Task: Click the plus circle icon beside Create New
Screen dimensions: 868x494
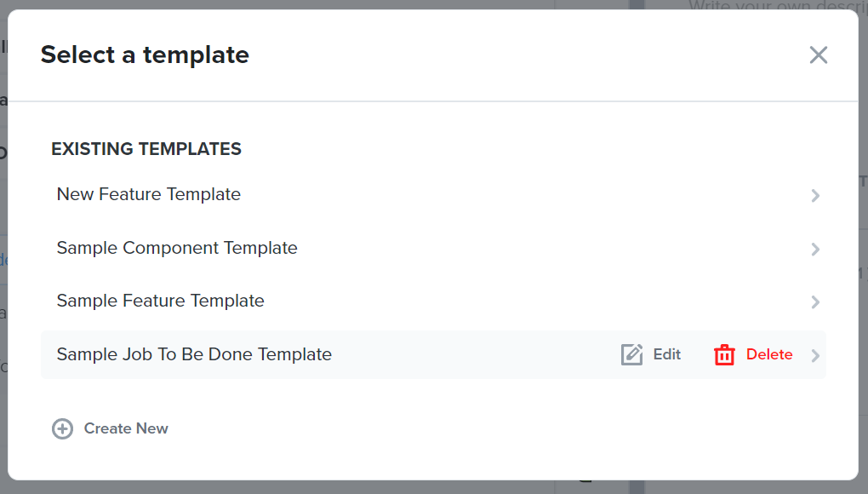Action: pos(62,428)
